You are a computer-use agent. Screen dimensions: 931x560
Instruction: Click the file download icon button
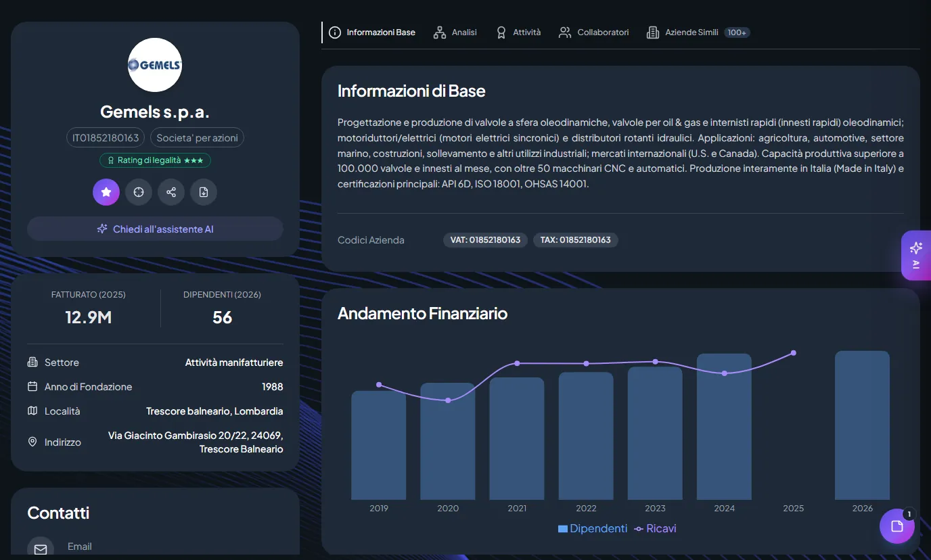pos(204,192)
